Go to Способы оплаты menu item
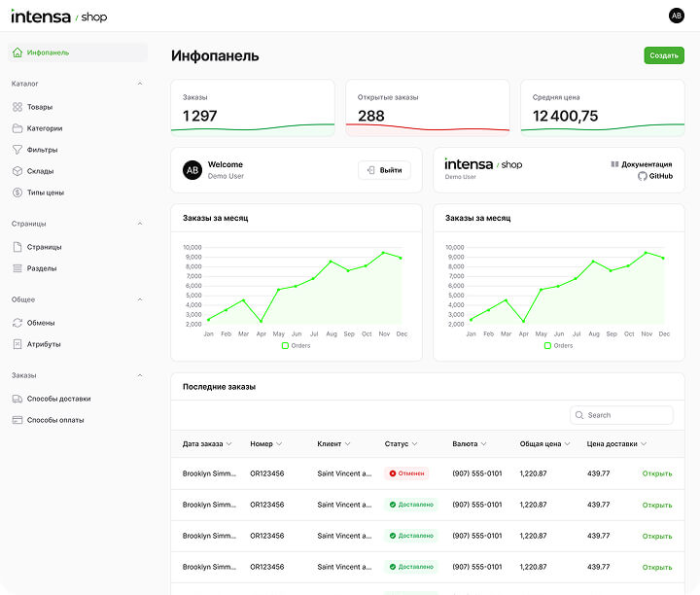The image size is (700, 595). pyautogui.click(x=54, y=420)
